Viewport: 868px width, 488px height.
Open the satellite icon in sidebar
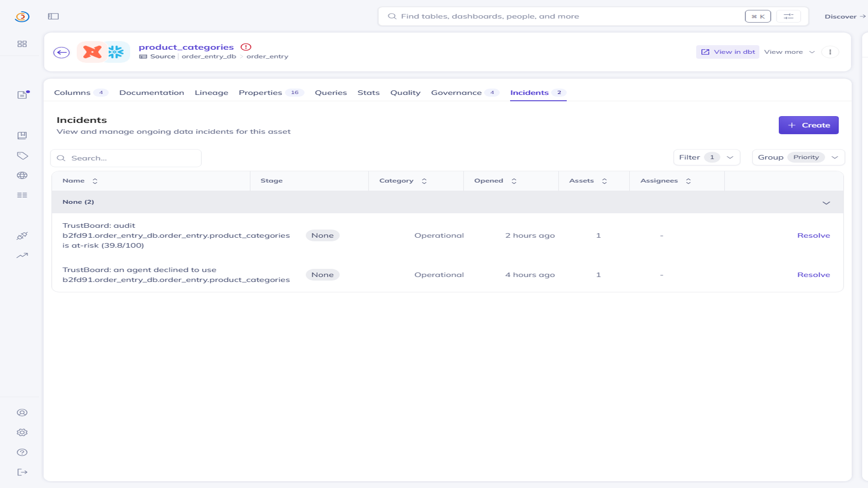pyautogui.click(x=22, y=236)
